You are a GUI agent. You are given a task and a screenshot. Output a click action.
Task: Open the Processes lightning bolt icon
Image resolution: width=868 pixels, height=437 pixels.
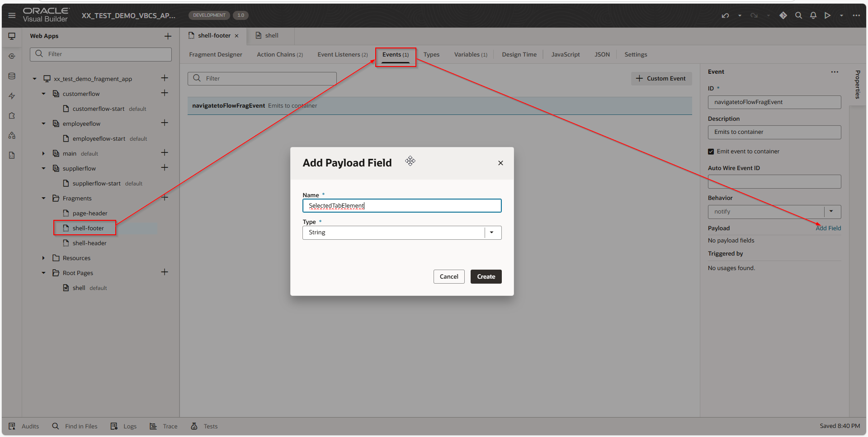coord(11,96)
